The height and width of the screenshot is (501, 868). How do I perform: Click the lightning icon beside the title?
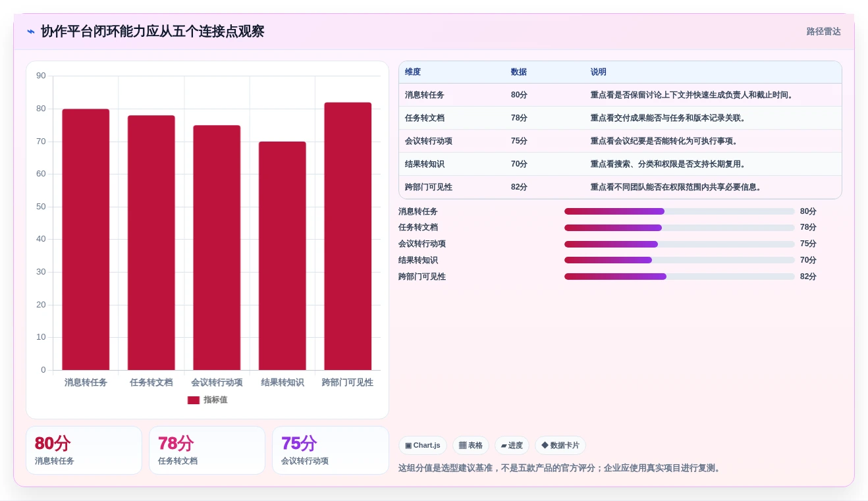click(31, 32)
